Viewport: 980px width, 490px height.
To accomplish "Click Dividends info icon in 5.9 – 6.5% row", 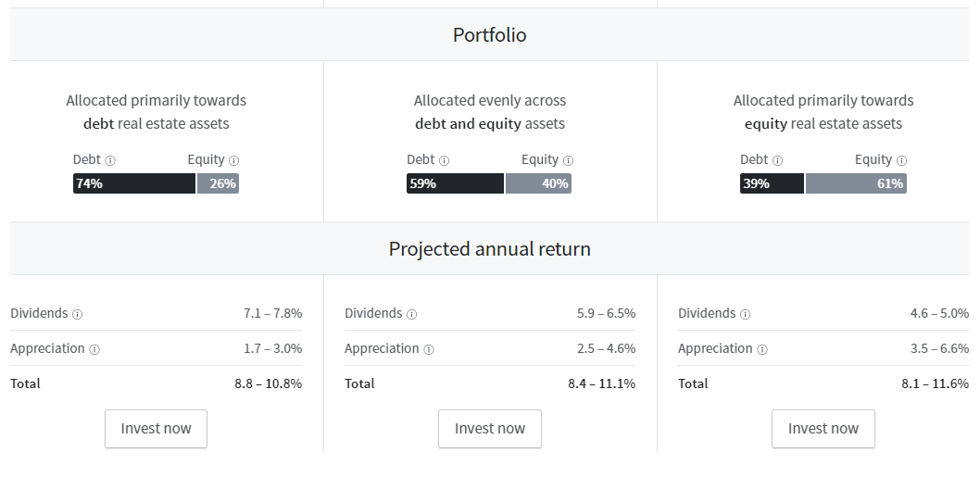I will point(412,314).
